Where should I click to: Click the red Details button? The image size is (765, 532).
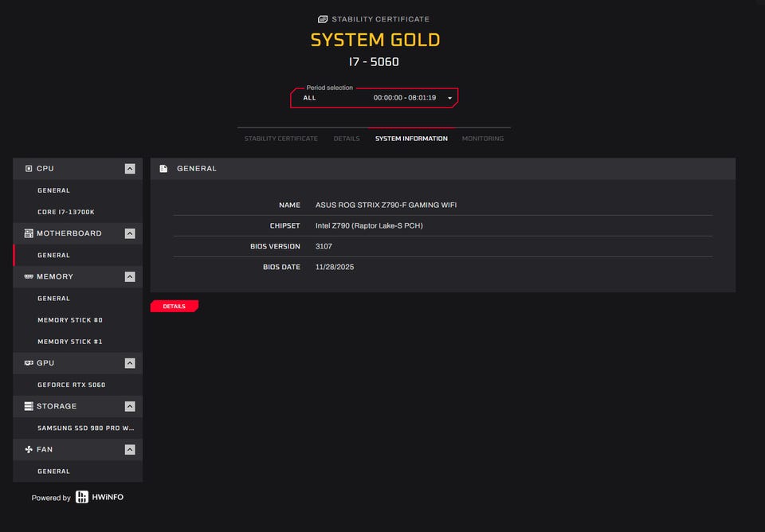point(175,307)
